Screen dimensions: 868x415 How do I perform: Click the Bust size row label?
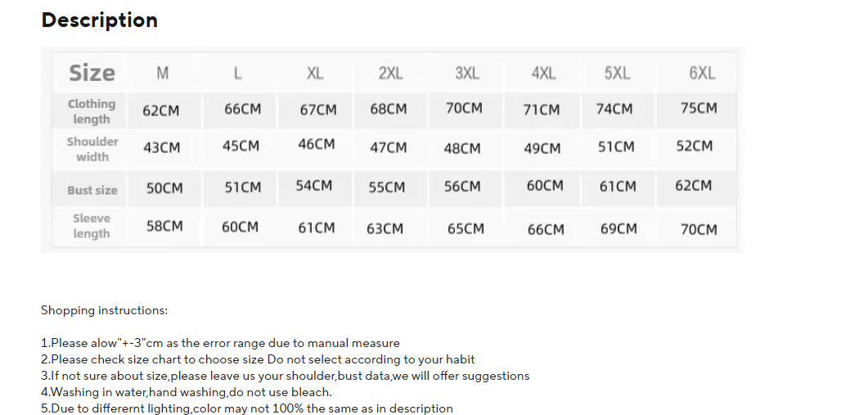[92, 190]
